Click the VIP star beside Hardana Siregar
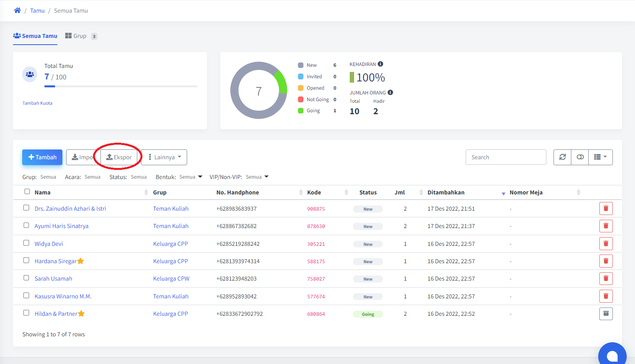The width and height of the screenshot is (635, 364). 81,261
